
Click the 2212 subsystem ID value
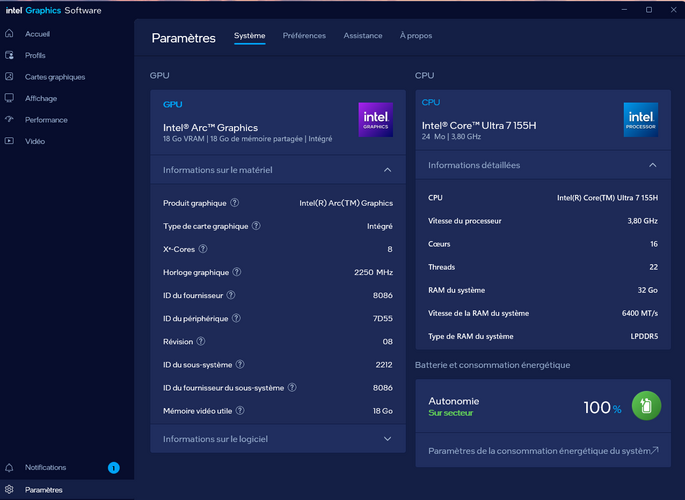point(384,364)
